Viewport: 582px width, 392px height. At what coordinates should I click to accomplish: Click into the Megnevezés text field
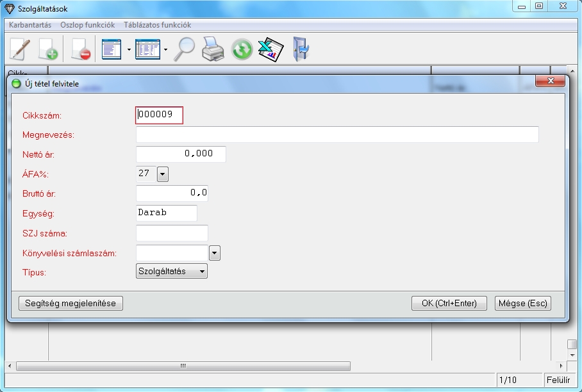click(337, 135)
